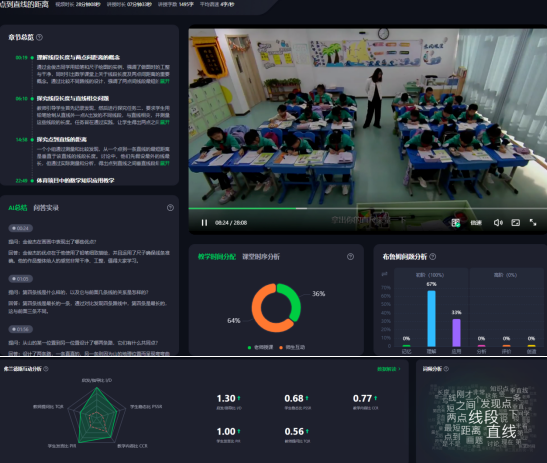Click the 01:05 timestamp chip

pyautogui.click(x=21, y=279)
